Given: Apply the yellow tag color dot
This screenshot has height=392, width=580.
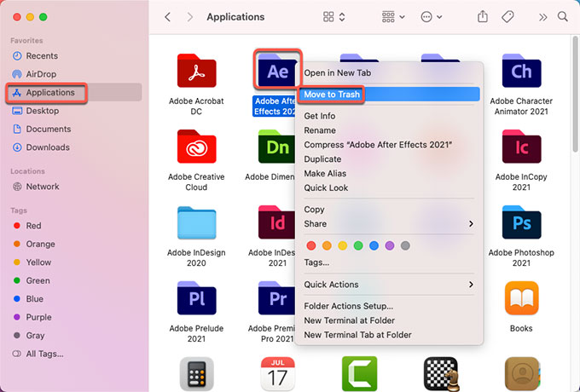Looking at the screenshot, I should tap(343, 245).
